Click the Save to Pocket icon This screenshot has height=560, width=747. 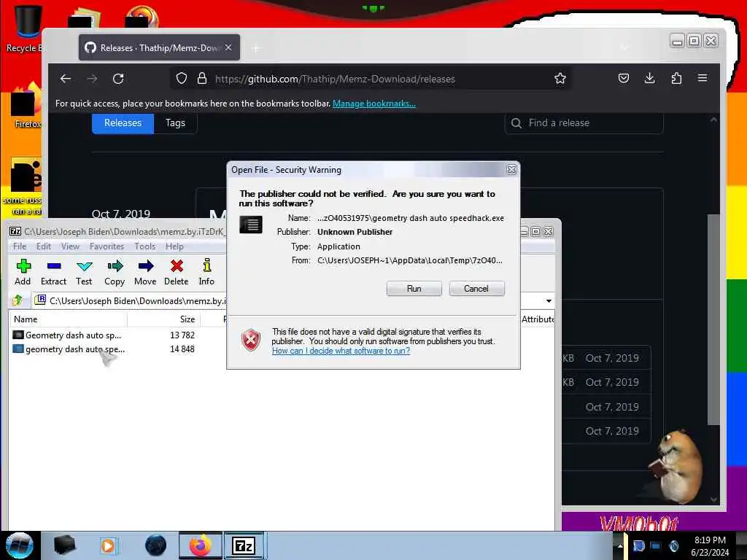(624, 78)
